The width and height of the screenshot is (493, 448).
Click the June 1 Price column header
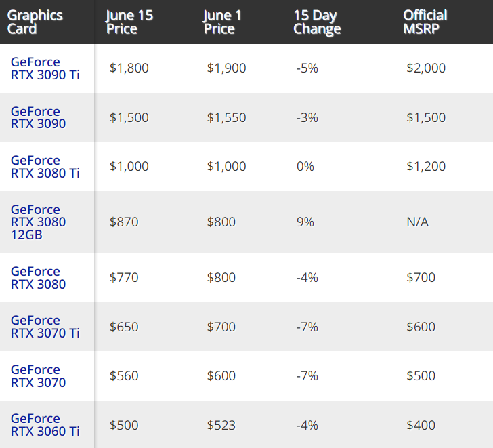pyautogui.click(x=222, y=22)
